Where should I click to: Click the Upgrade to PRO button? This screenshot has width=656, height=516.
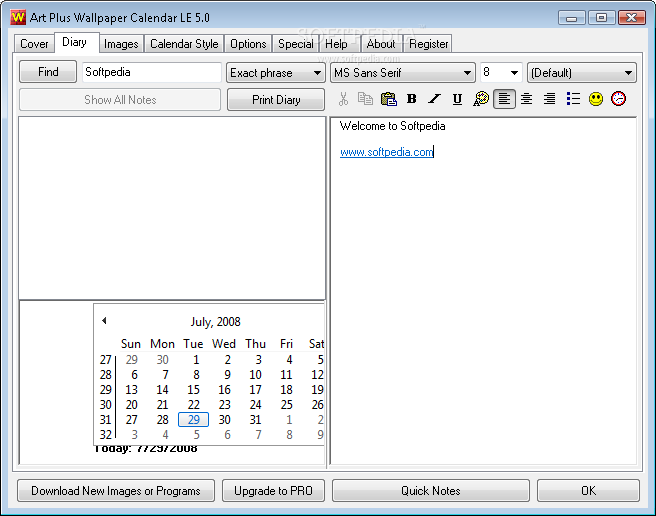[273, 490]
